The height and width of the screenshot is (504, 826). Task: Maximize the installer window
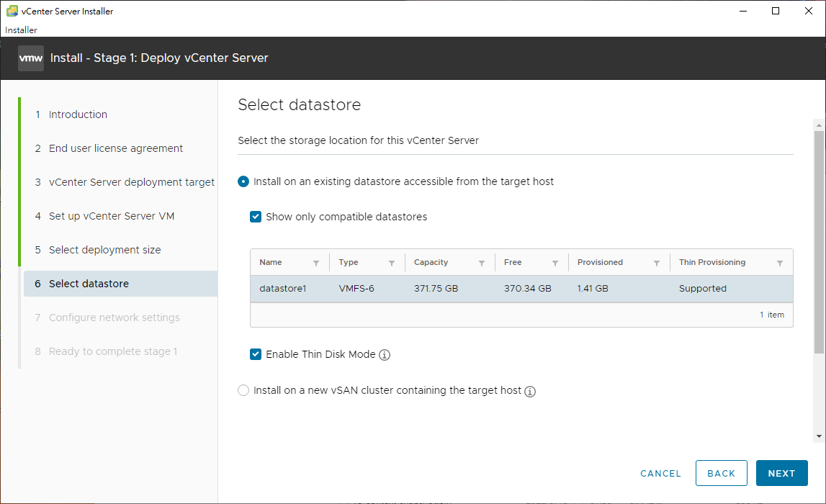[776, 11]
